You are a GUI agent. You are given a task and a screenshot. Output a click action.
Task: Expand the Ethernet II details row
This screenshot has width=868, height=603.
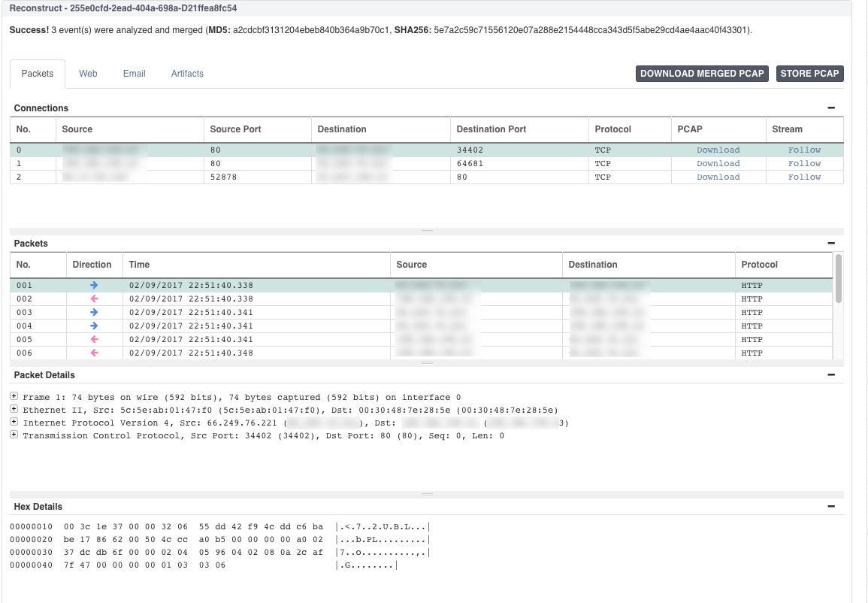(x=14, y=409)
